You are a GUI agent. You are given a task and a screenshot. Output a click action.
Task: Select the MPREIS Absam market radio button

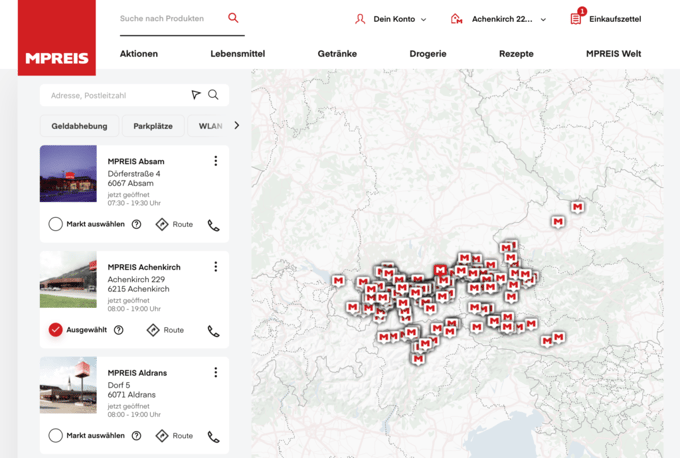click(56, 224)
